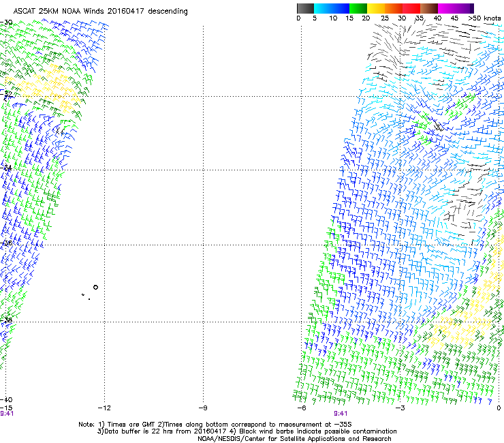
Task: Click the '-15' longitude axis label
Action: pos(6,408)
